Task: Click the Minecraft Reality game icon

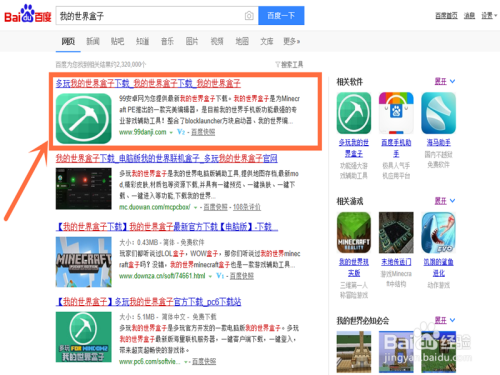Action: (x=354, y=233)
